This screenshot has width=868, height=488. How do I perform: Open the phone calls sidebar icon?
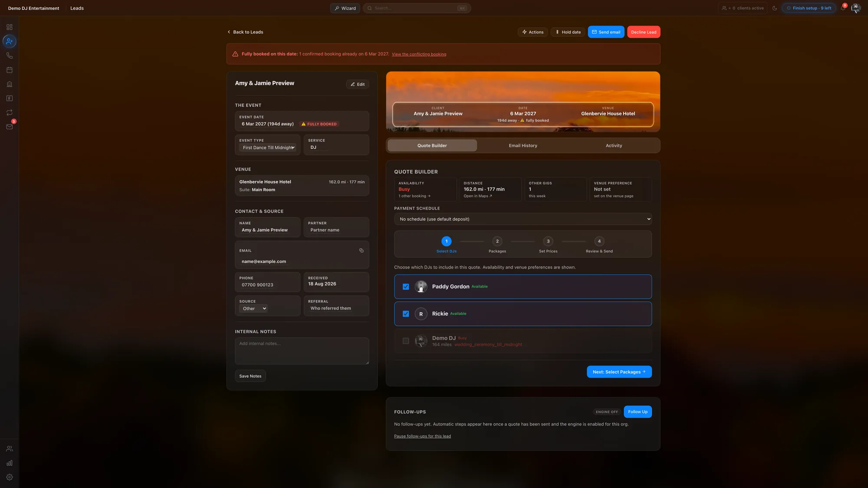click(9, 56)
